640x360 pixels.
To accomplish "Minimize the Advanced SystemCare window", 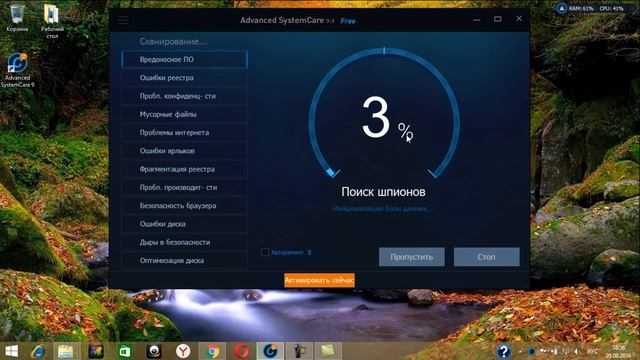I will pyautogui.click(x=476, y=19).
